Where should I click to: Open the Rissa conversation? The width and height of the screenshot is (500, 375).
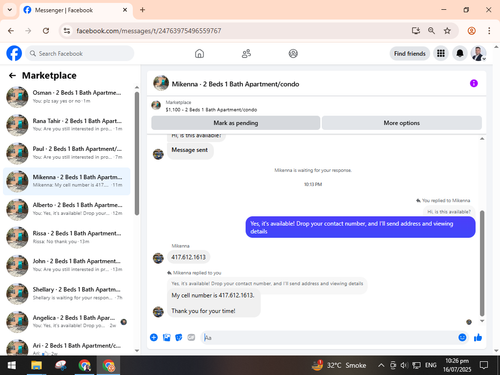[x=67, y=237]
